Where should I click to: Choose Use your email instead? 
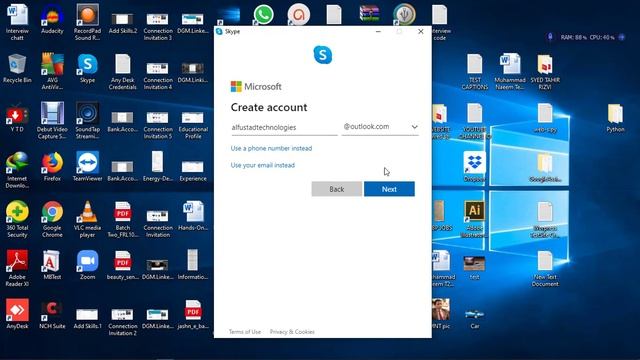(263, 165)
